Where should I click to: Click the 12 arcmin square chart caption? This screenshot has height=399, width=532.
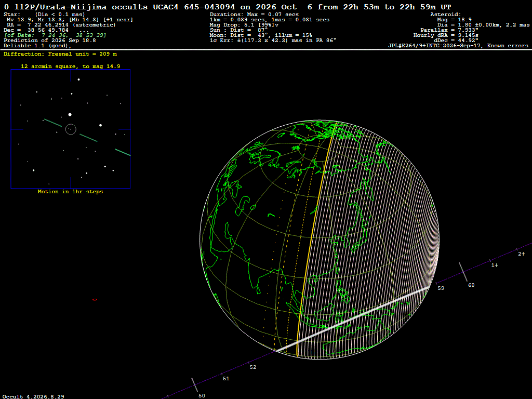tap(71, 66)
